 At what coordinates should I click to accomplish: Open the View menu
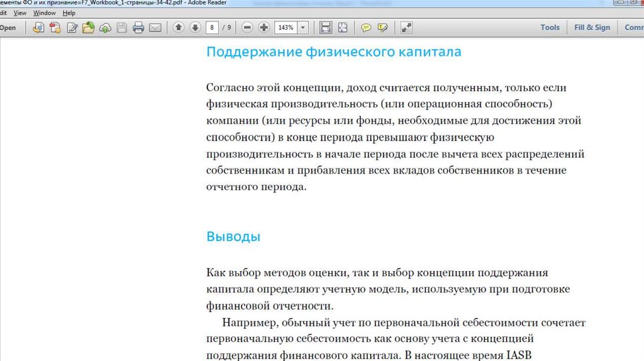coord(19,13)
